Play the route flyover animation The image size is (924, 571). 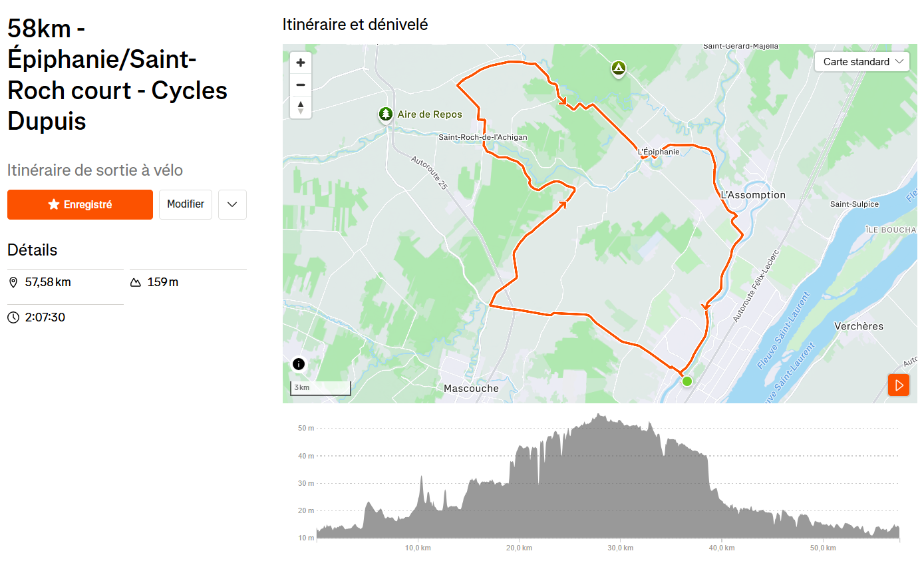click(x=899, y=385)
